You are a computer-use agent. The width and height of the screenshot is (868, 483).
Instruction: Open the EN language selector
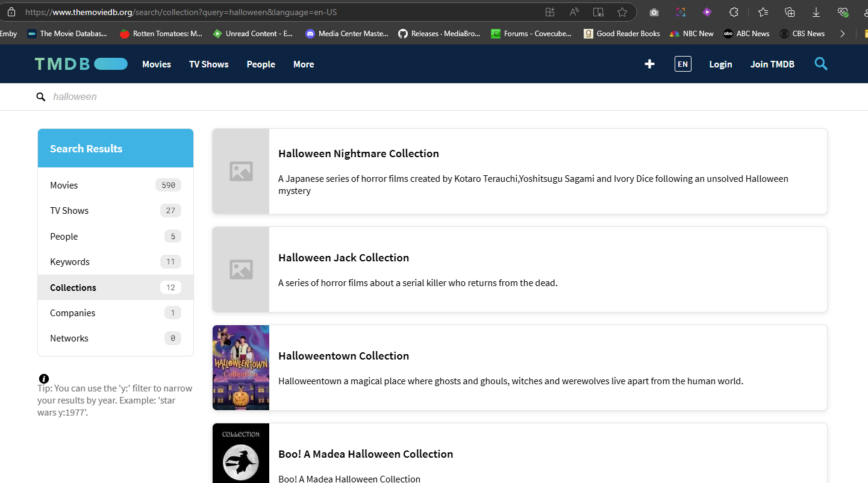click(x=682, y=64)
